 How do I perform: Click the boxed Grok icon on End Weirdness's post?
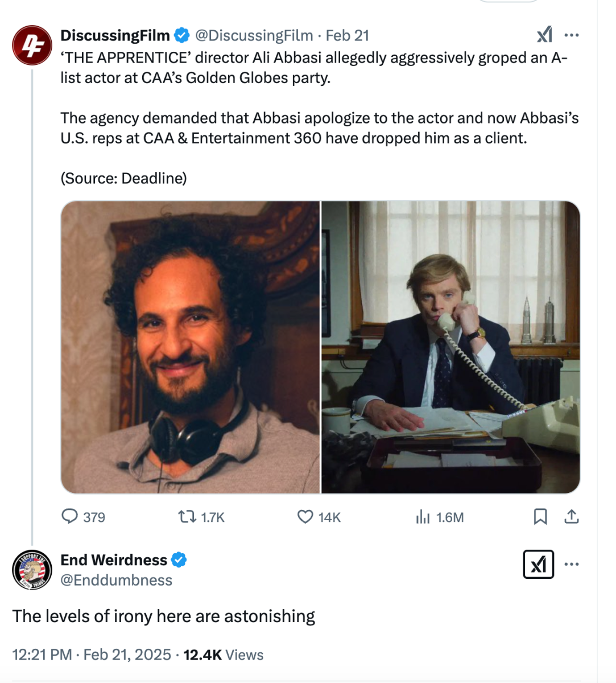(538, 564)
